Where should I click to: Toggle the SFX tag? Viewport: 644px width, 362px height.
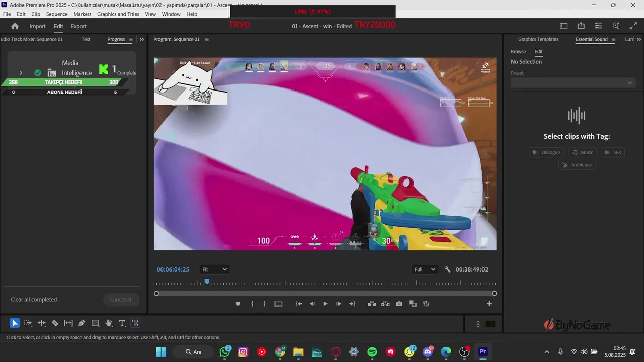tap(613, 152)
